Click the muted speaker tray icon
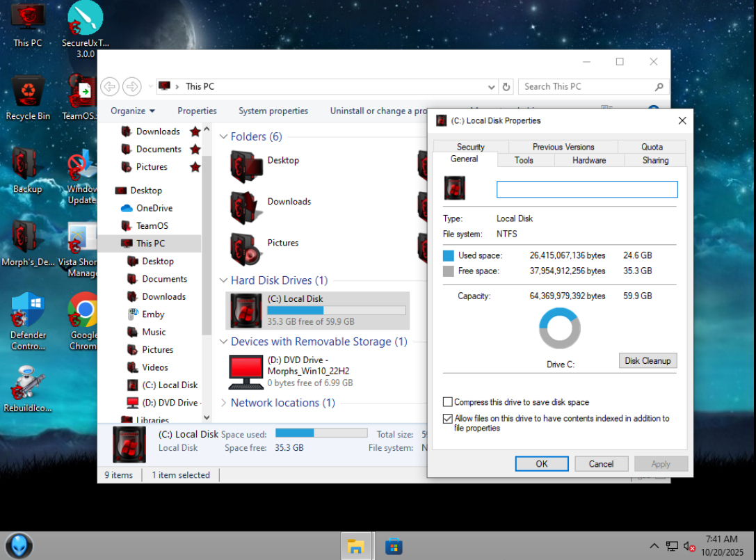 click(689, 546)
